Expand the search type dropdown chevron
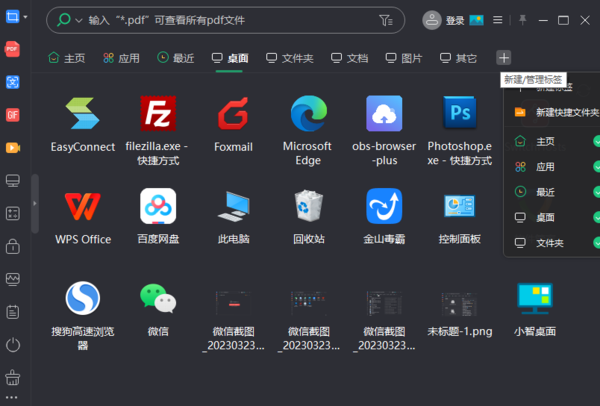This screenshot has width=600, height=406. point(79,20)
